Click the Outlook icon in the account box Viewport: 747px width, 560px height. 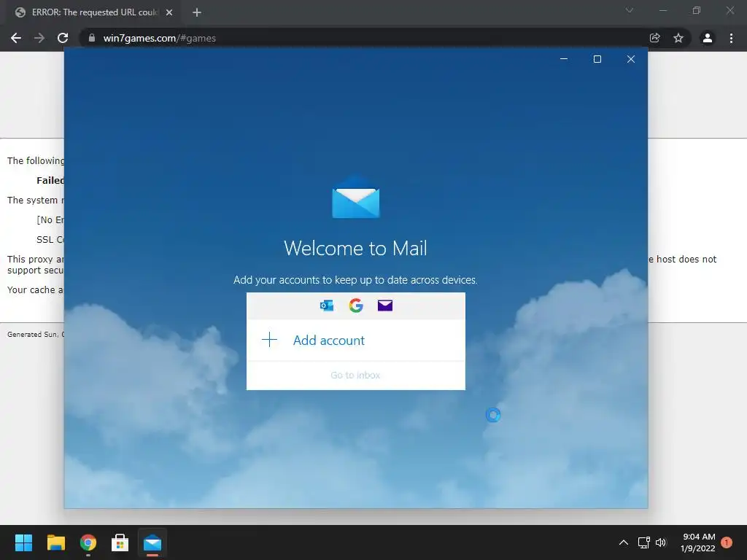327,306
